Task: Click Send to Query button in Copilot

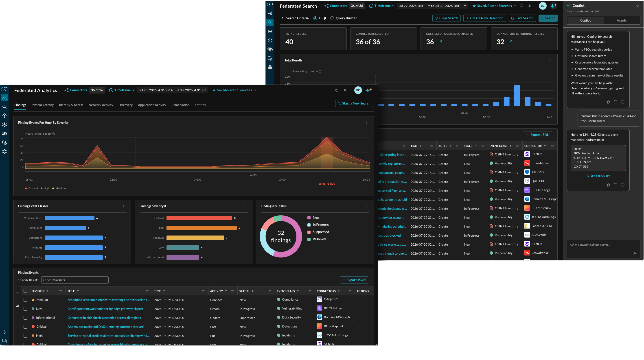Action: click(598, 176)
